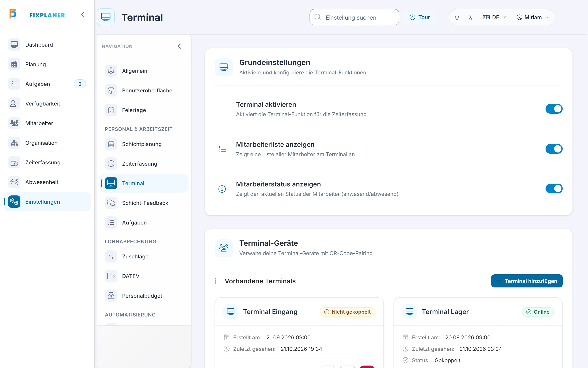This screenshot has width=588, height=368.
Task: Click the Terminal-Geräte people icon
Action: pyautogui.click(x=224, y=248)
